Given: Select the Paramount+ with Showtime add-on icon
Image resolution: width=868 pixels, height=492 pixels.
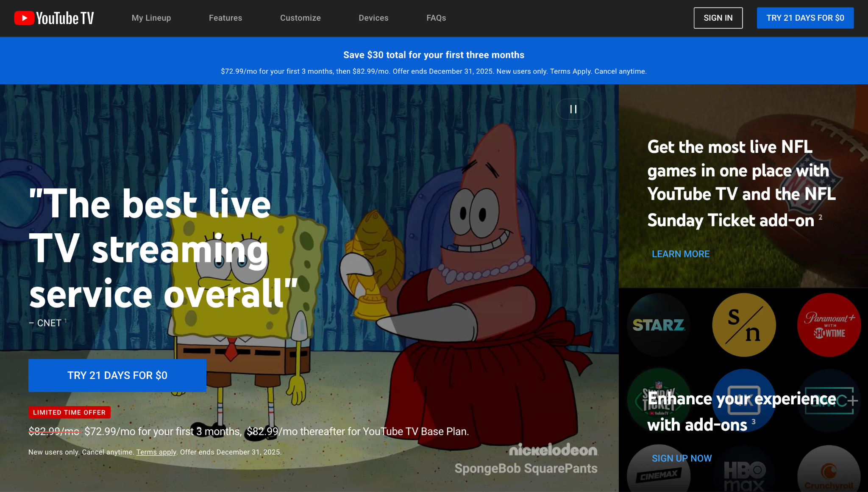Looking at the screenshot, I should pyautogui.click(x=829, y=325).
